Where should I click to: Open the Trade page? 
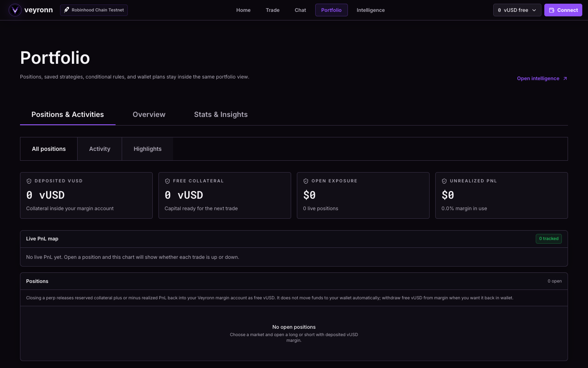point(273,10)
